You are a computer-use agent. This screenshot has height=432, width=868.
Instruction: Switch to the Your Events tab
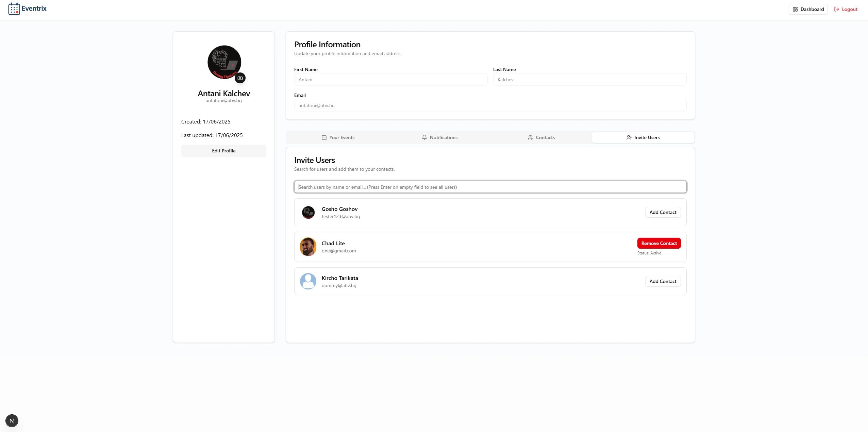[338, 137]
